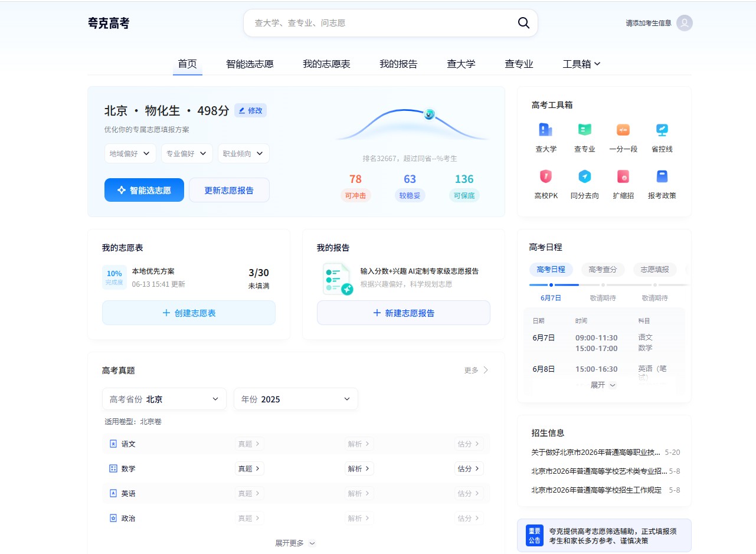Open the 高等职业技术 admission notice link
The height and width of the screenshot is (554, 756).
click(596, 453)
